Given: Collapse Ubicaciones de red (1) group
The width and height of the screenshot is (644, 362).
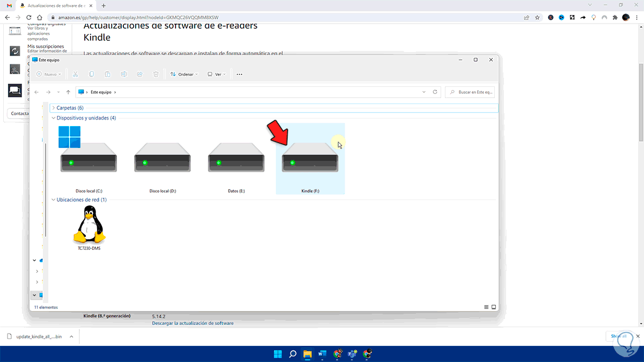Looking at the screenshot, I should (54, 200).
